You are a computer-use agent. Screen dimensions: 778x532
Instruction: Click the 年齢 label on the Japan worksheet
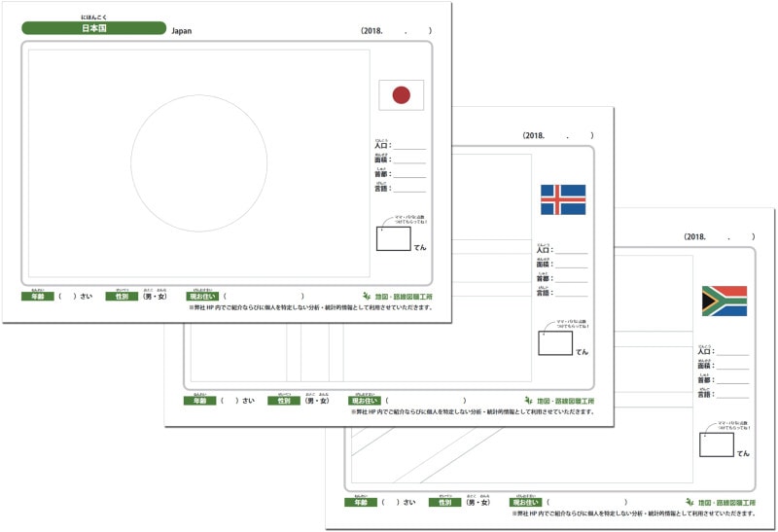click(x=38, y=296)
